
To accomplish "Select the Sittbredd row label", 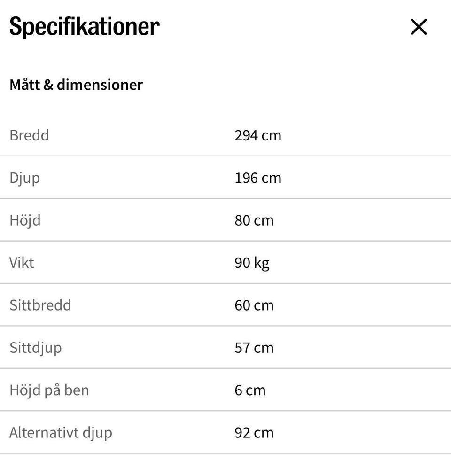I will coord(40,305).
